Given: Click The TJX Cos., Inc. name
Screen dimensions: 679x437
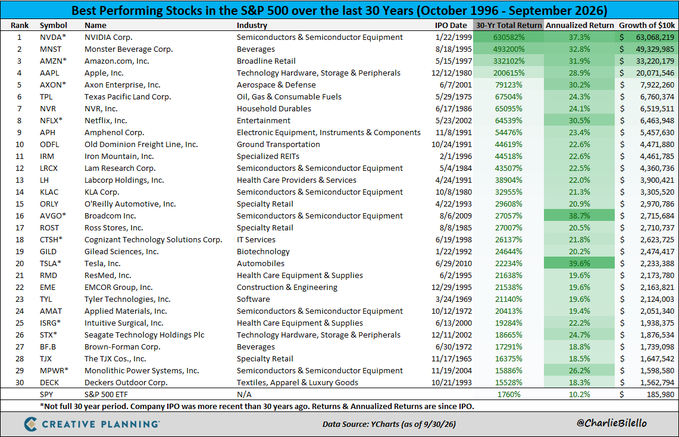Looking at the screenshot, I should click(115, 359).
